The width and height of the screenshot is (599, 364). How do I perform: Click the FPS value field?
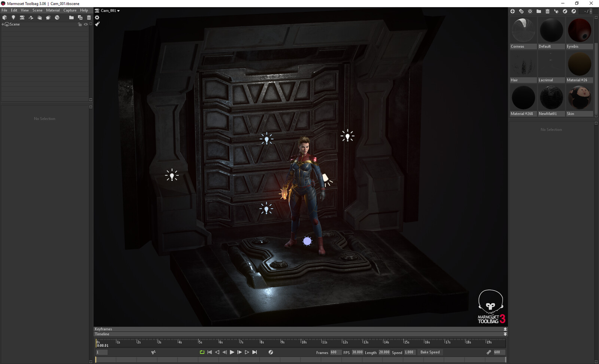click(x=357, y=352)
